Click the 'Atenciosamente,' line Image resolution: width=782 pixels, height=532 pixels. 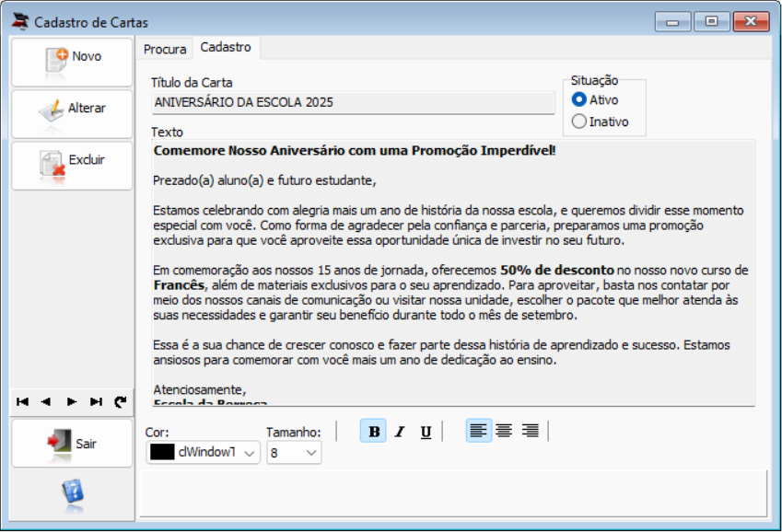coord(200,390)
